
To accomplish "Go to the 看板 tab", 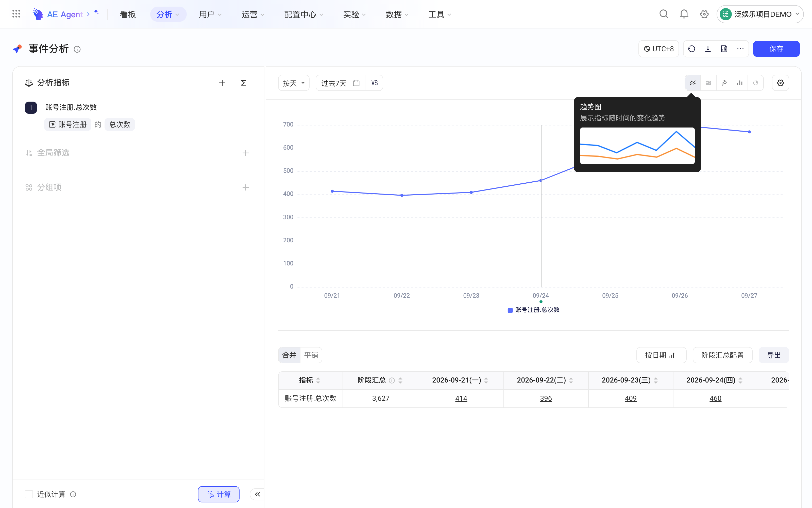I will point(128,14).
